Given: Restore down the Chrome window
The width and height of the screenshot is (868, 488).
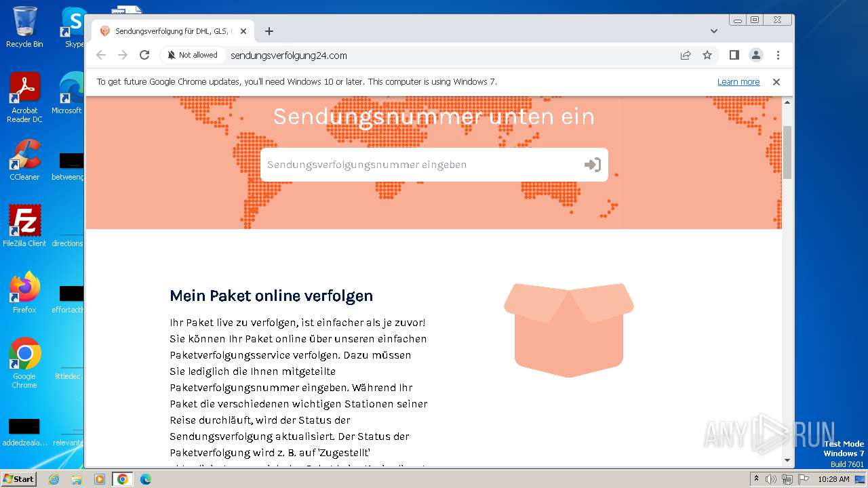Looking at the screenshot, I should click(755, 20).
